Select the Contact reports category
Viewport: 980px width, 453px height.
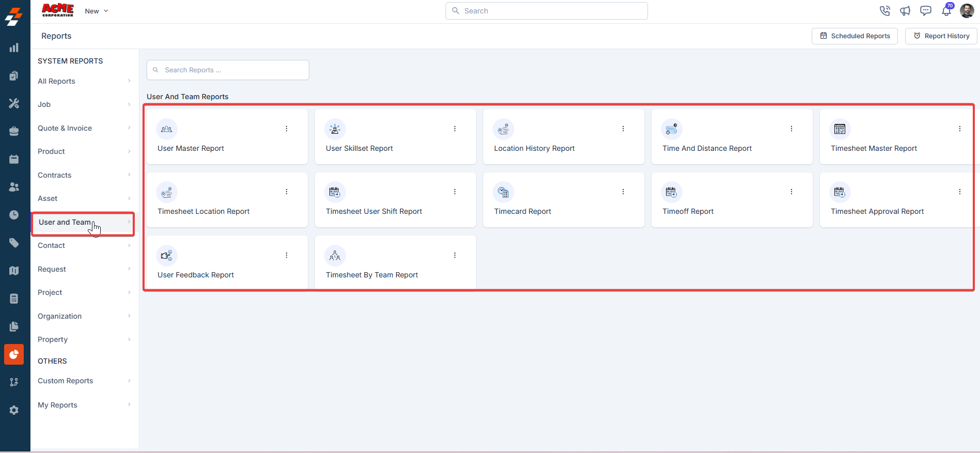click(x=84, y=245)
